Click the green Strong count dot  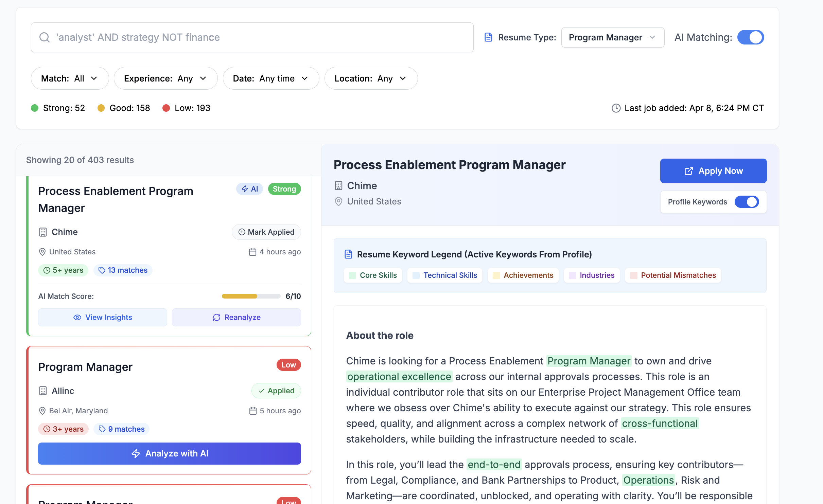(35, 108)
